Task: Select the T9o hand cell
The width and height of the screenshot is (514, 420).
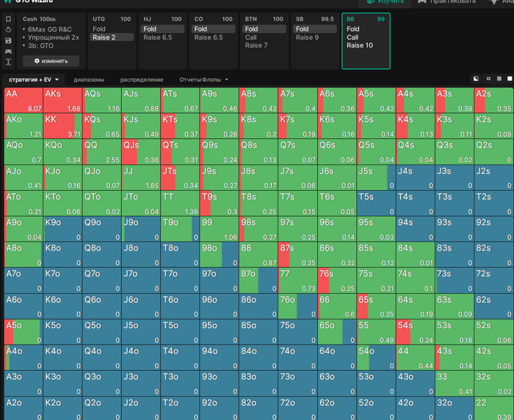Action: 180,229
